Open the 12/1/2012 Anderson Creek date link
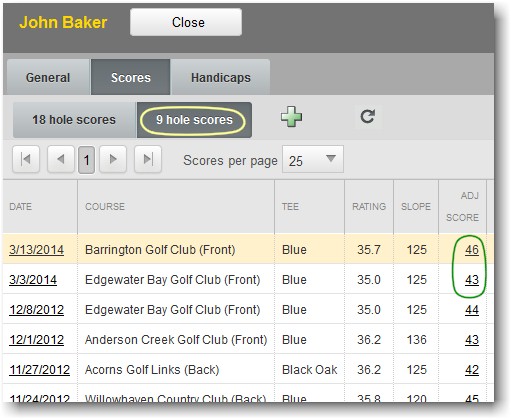The height and width of the screenshot is (419, 511). coord(36,340)
